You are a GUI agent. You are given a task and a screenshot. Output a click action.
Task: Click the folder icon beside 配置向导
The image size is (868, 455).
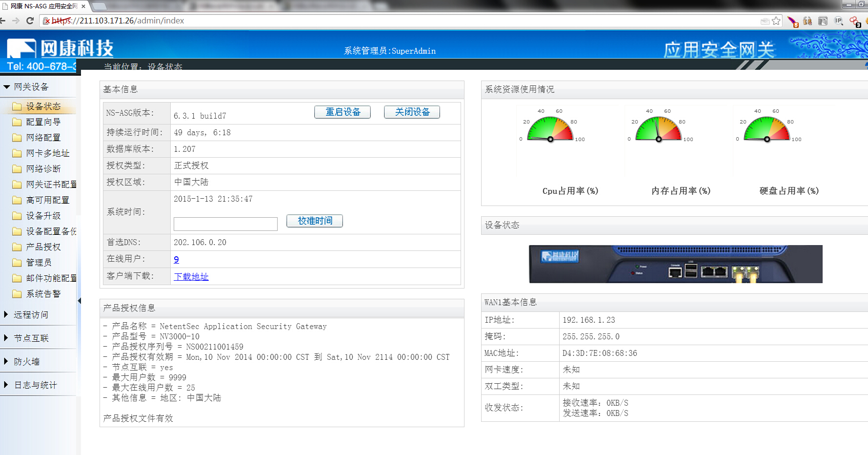[17, 122]
